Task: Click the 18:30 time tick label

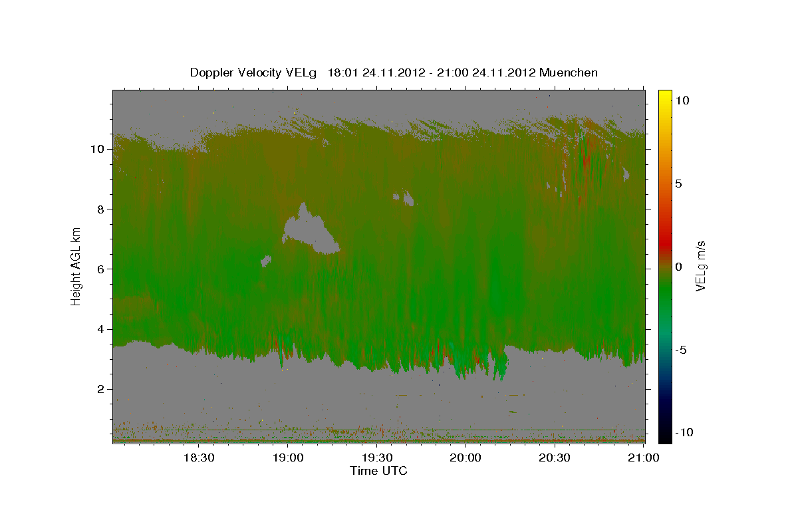Action: coord(198,458)
